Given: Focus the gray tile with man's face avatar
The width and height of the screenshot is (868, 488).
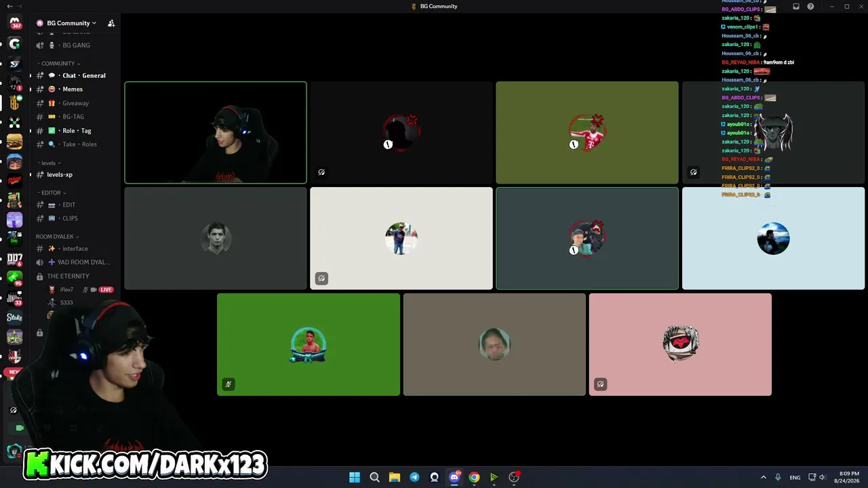Looking at the screenshot, I should 216,239.
